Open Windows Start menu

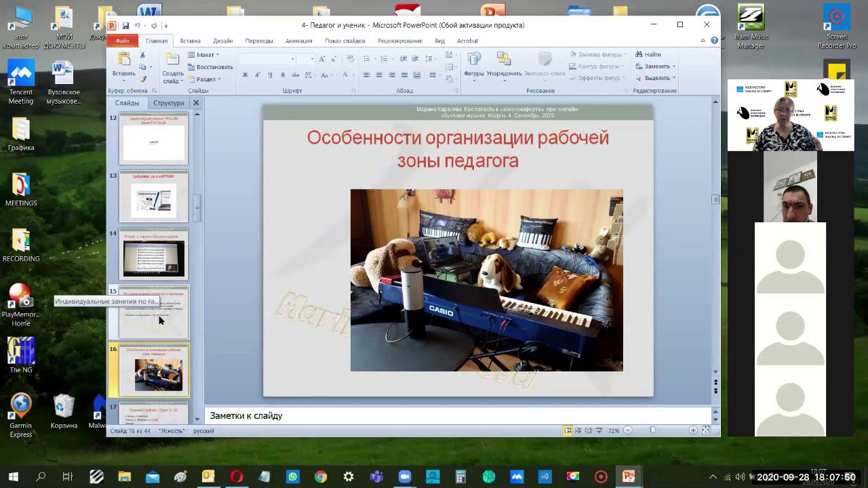(x=14, y=476)
